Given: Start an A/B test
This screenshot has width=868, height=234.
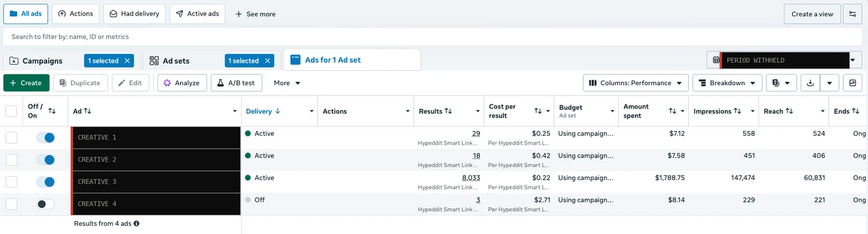Looking at the screenshot, I should tap(236, 83).
